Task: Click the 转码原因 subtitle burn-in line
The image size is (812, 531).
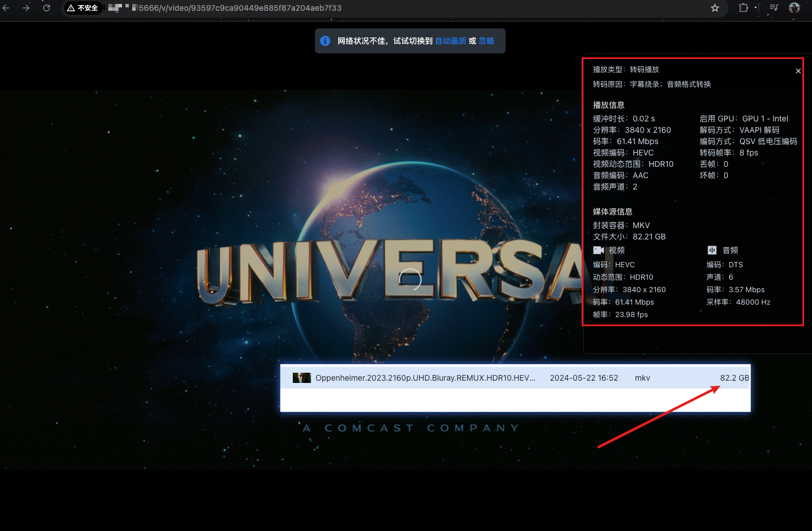Action: [652, 84]
